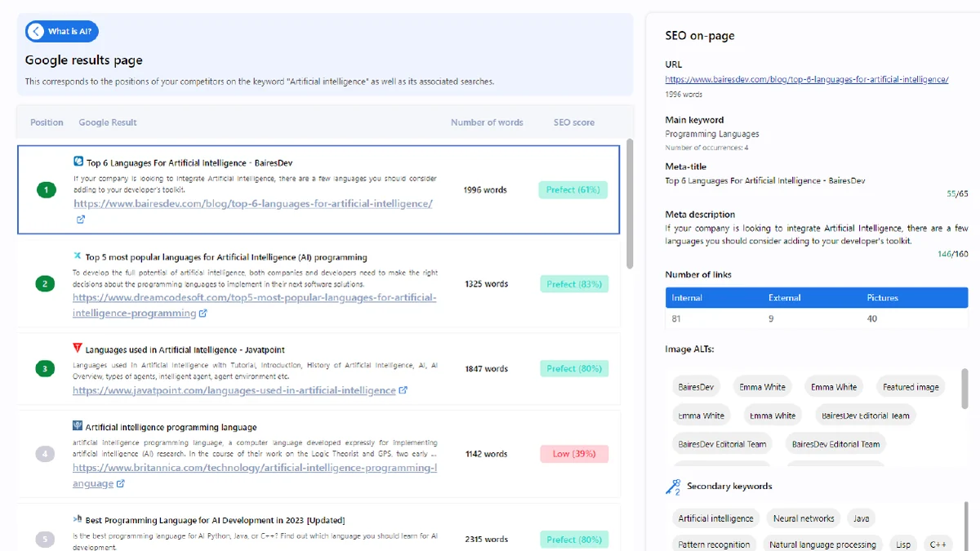
Task: Click the back arrow icon beside What is AI?
Action: click(x=36, y=32)
